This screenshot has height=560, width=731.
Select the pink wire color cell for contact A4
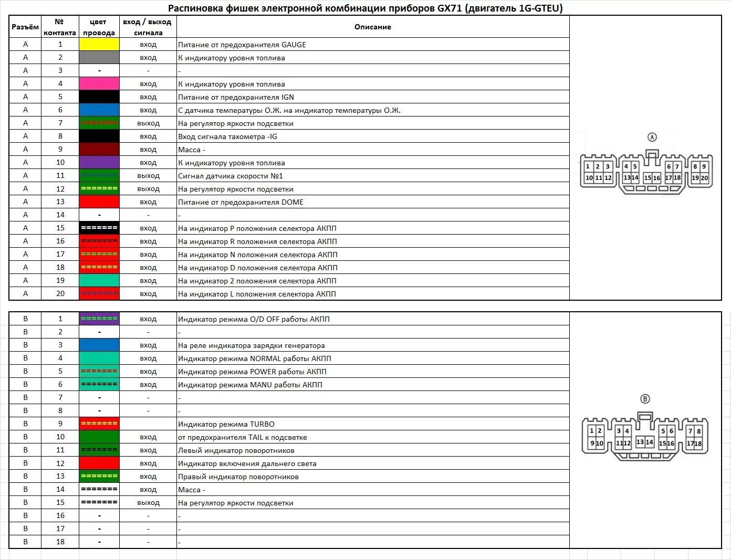(x=99, y=84)
